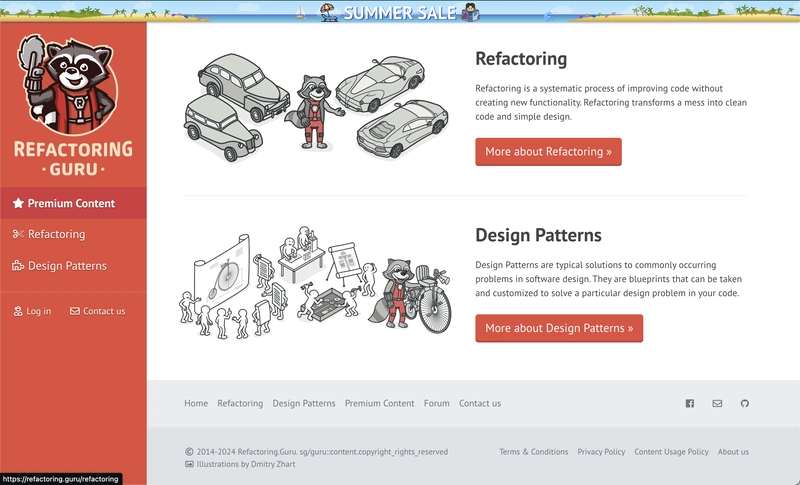Click the user icon next to Log in
Image resolution: width=800 pixels, height=485 pixels.
18,311
